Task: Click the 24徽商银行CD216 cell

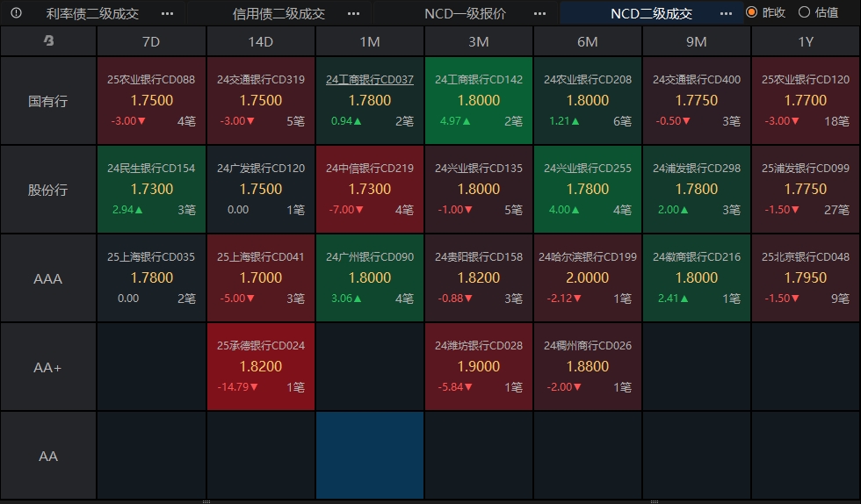Action: tap(696, 278)
